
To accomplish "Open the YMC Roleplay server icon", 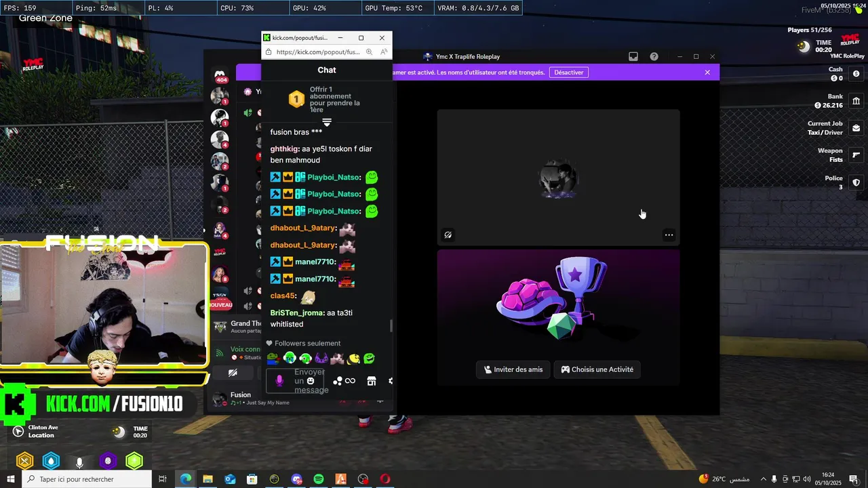I will tap(220, 252).
